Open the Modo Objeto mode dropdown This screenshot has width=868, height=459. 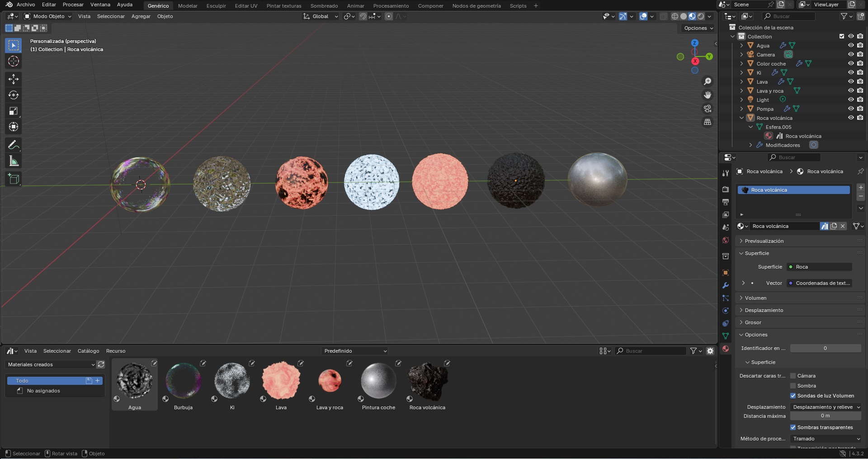click(48, 16)
